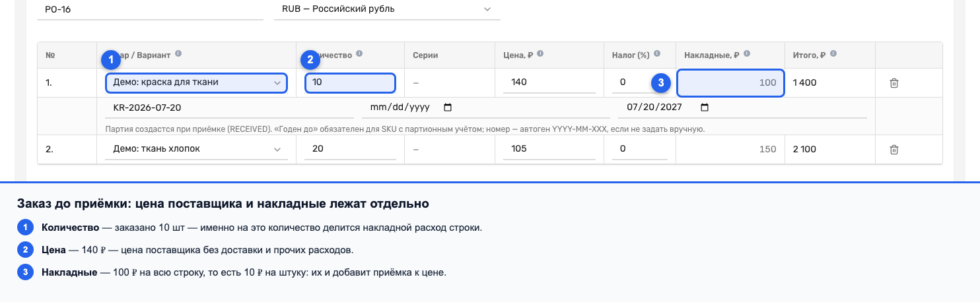Click total value '2 100'
Screen dimensions: 980x302
804,149
